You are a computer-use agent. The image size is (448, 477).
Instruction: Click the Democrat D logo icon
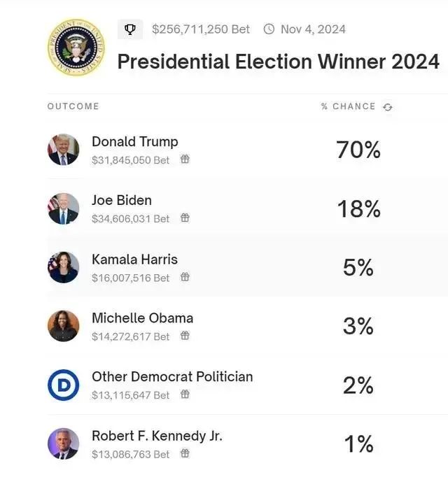click(x=63, y=385)
